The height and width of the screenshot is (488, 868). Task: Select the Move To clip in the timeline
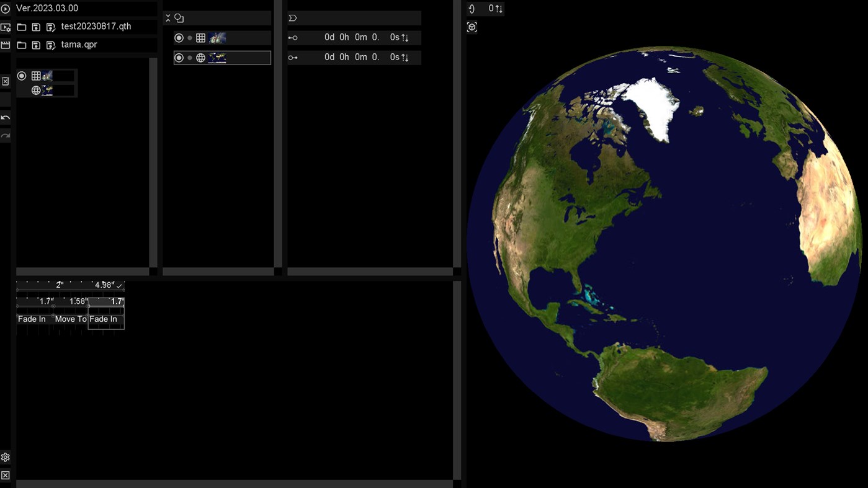69,319
